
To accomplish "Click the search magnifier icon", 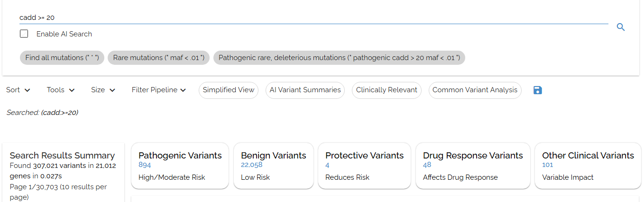I will click(x=620, y=27).
